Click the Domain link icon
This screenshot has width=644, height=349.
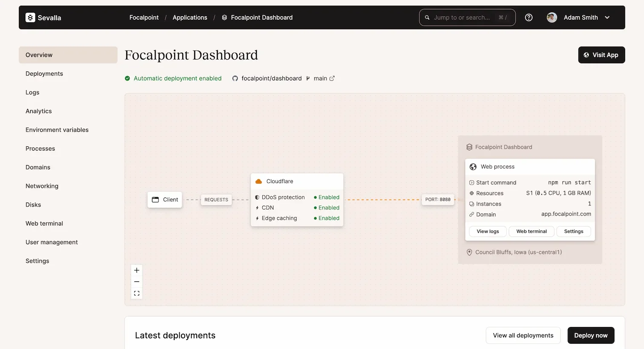(x=471, y=215)
